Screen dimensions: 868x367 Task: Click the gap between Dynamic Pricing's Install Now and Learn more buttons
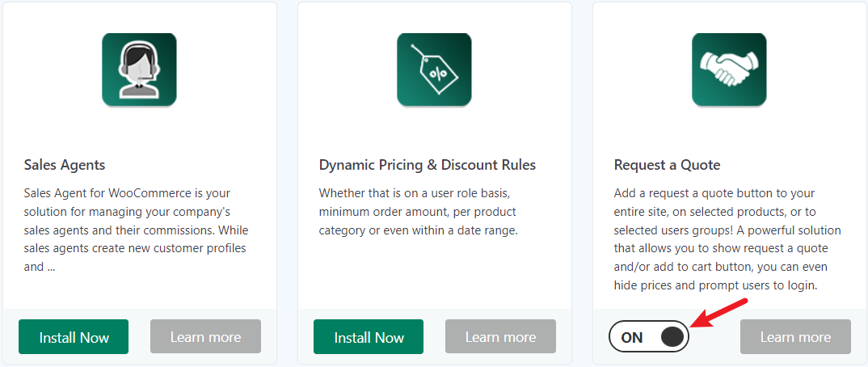[x=435, y=336]
